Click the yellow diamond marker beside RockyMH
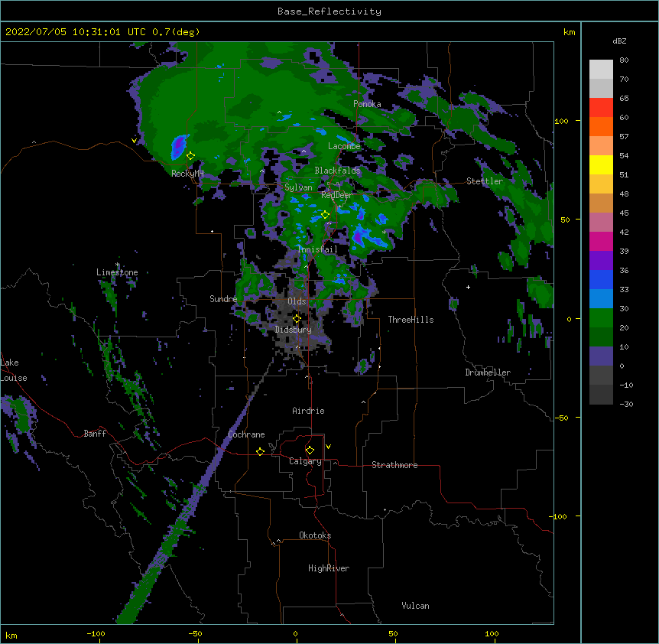659x644 pixels. click(x=190, y=156)
